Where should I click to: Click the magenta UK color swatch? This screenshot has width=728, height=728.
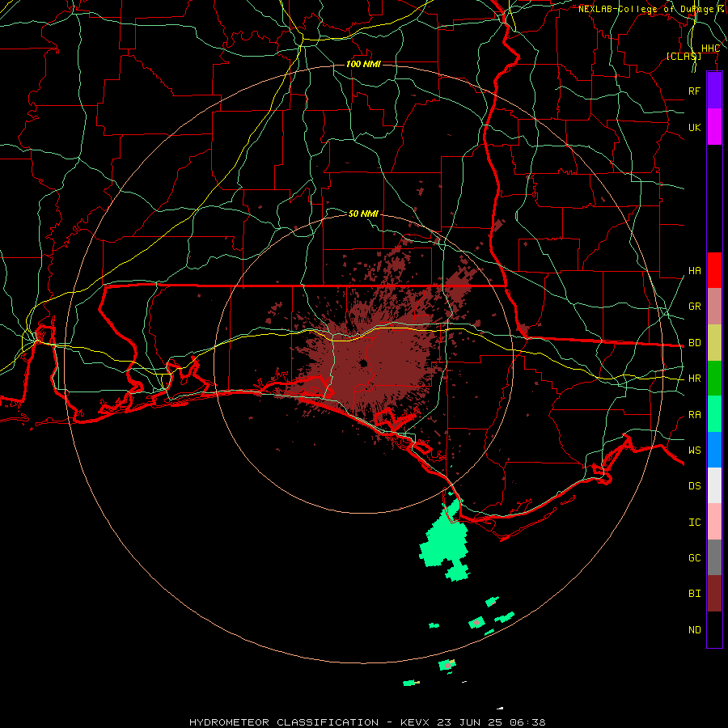point(714,127)
